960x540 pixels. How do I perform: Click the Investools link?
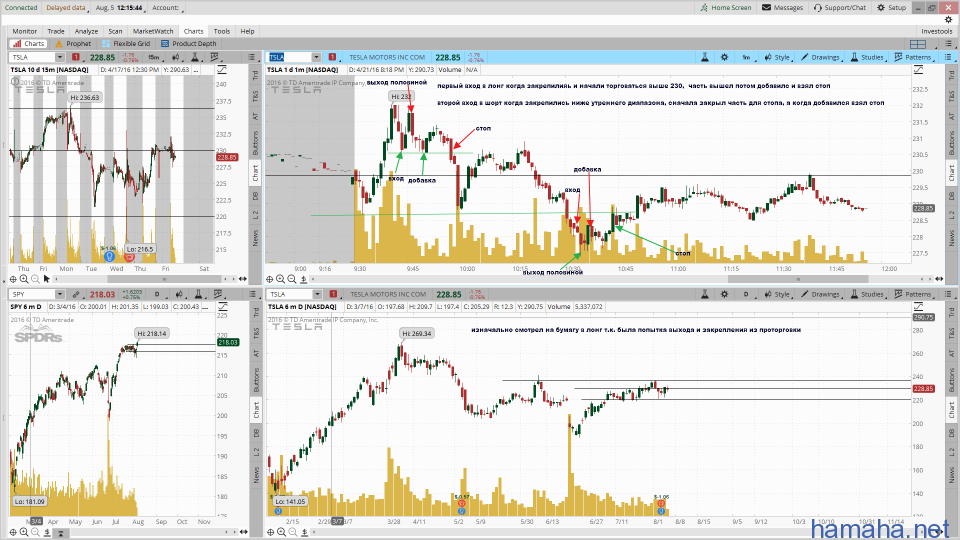point(937,31)
